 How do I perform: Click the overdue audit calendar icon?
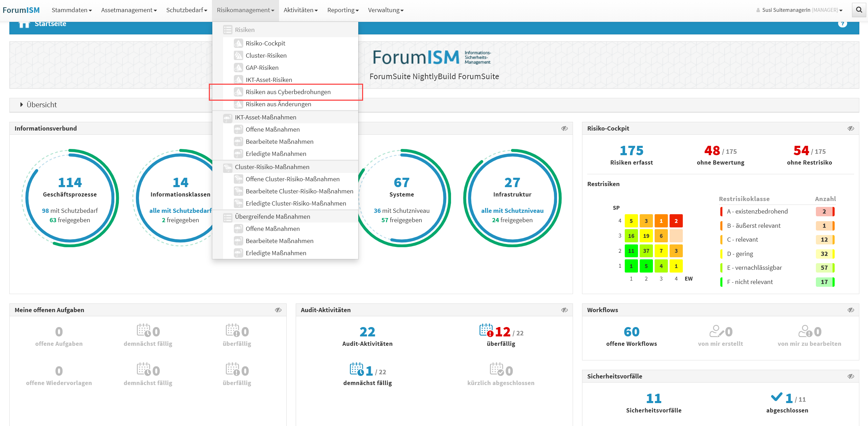point(486,331)
